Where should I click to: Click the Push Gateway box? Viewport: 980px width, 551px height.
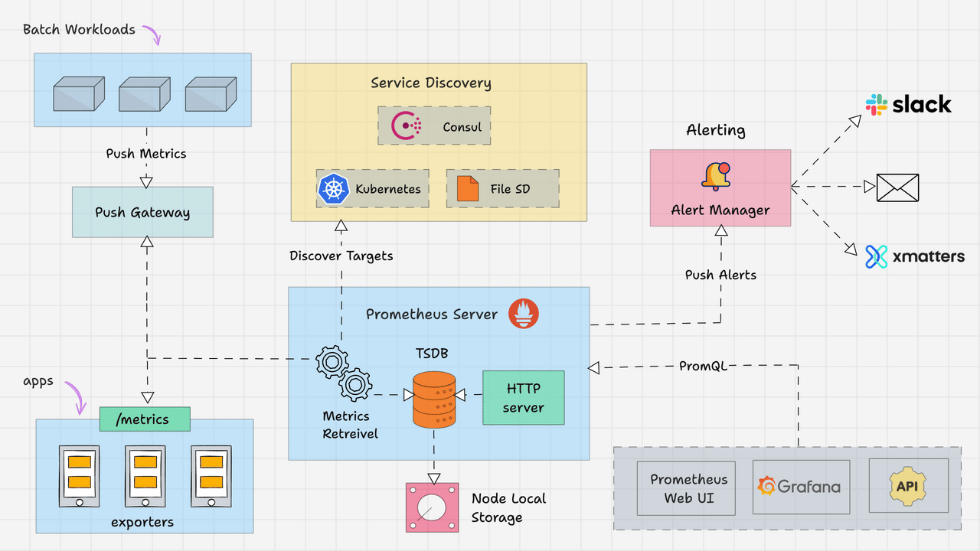142,212
